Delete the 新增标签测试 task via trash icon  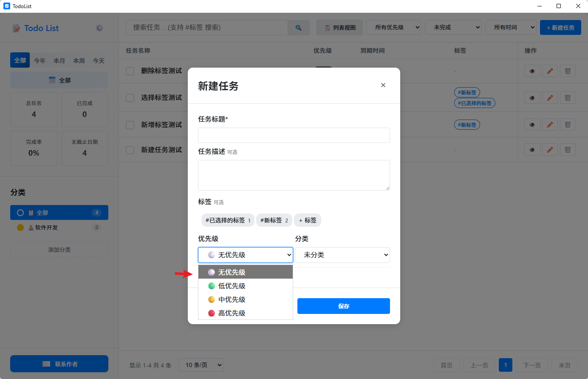[568, 125]
